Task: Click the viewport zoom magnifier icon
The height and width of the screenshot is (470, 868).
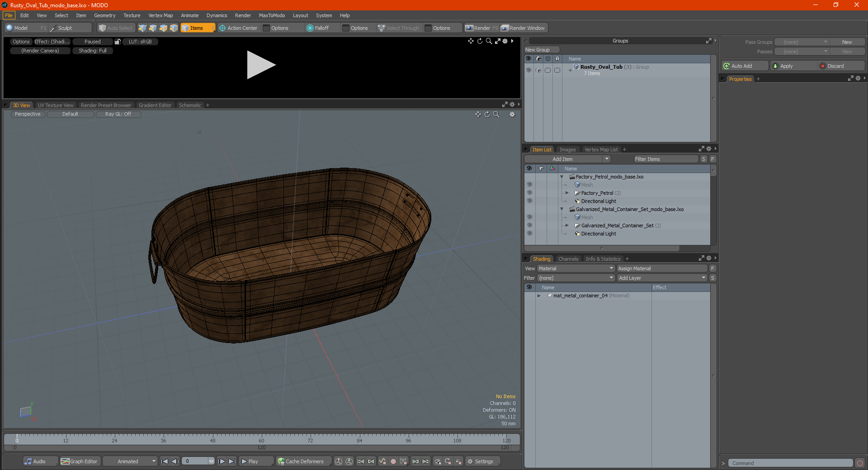Action: click(496, 114)
